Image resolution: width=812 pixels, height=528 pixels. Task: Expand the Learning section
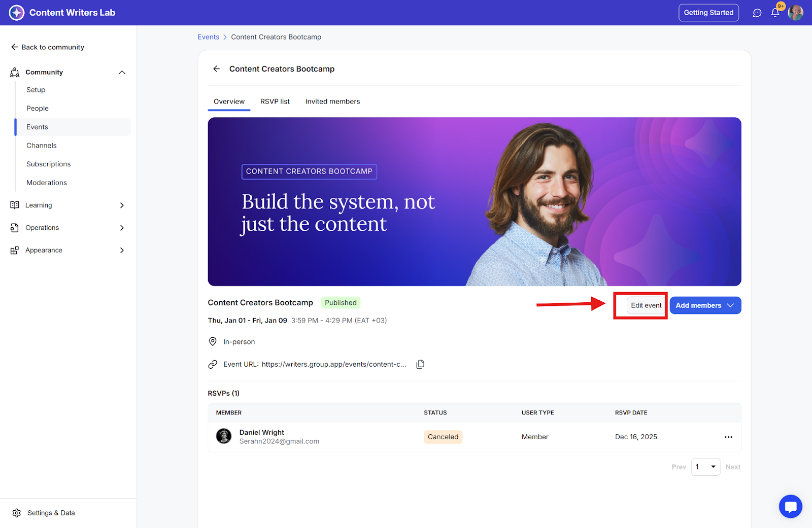(x=122, y=205)
